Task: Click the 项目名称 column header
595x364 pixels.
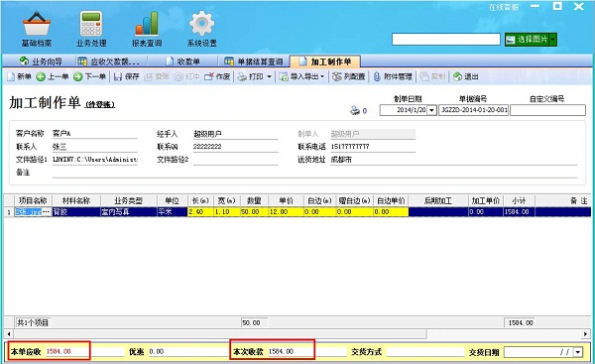Action: pyautogui.click(x=33, y=200)
